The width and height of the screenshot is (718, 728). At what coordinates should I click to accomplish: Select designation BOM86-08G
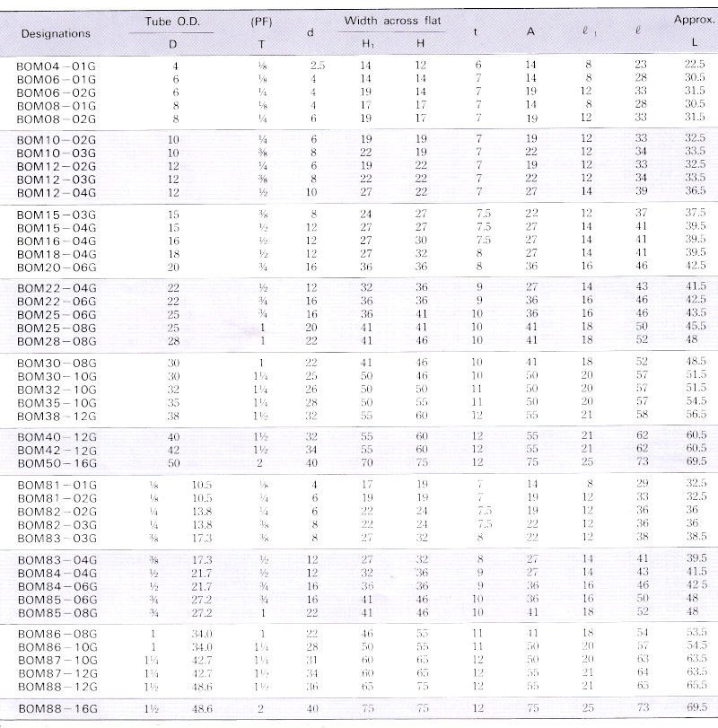57,635
